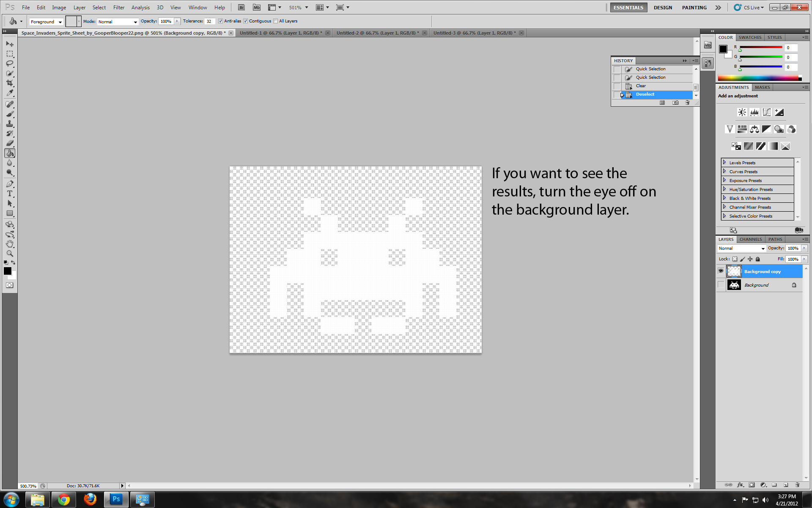This screenshot has width=812, height=508.
Task: Select the Blur tool
Action: 10,163
